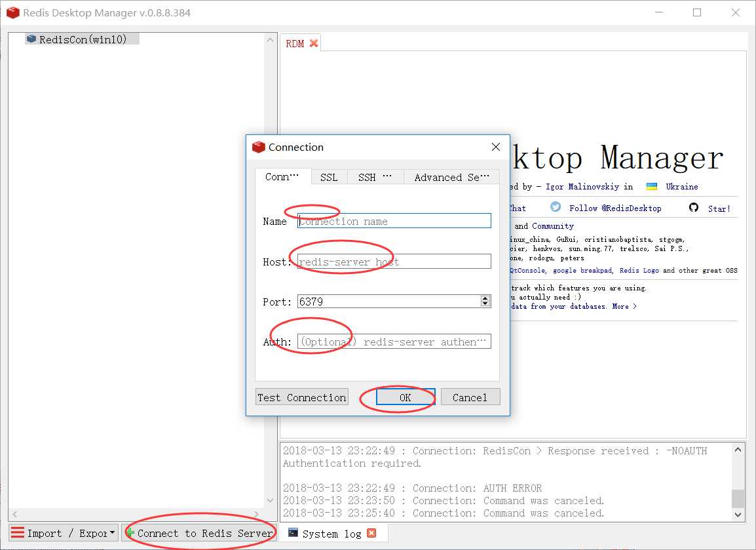Switch to the System log tab

tap(331, 534)
